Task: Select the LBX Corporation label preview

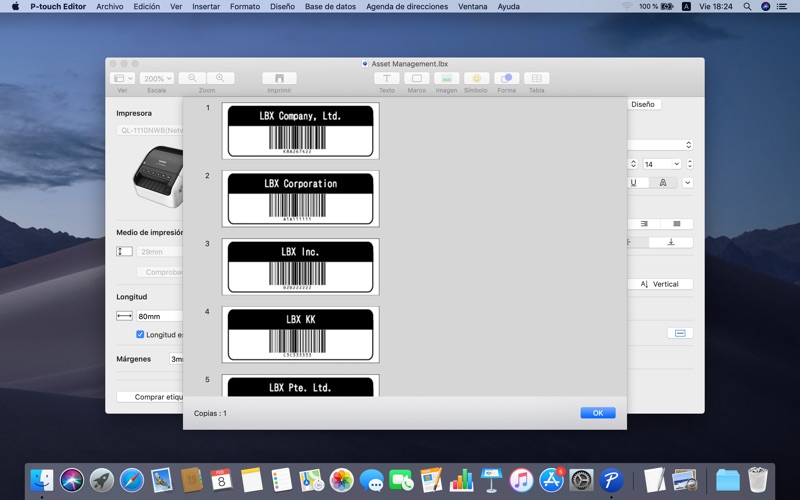Action: [300, 198]
